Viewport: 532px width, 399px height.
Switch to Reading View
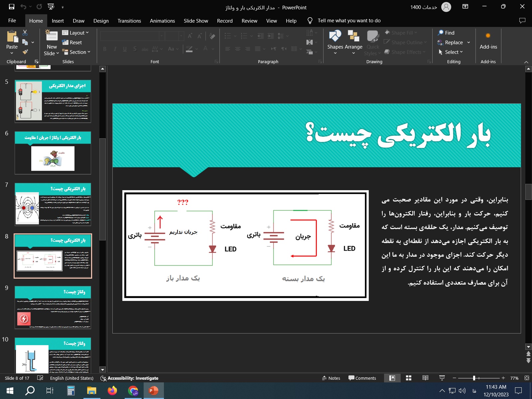(x=425, y=378)
